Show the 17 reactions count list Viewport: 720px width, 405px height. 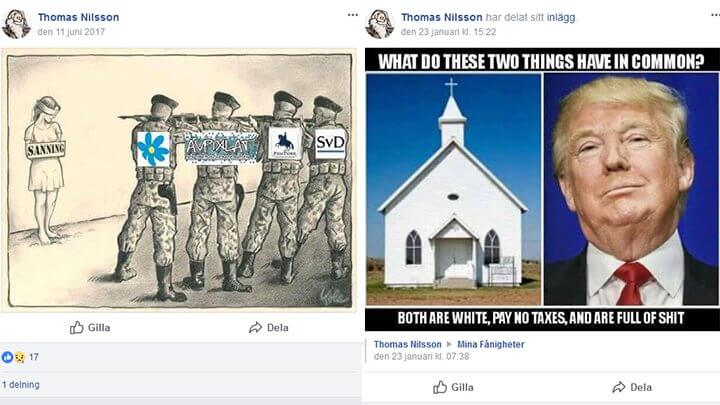pyautogui.click(x=34, y=357)
